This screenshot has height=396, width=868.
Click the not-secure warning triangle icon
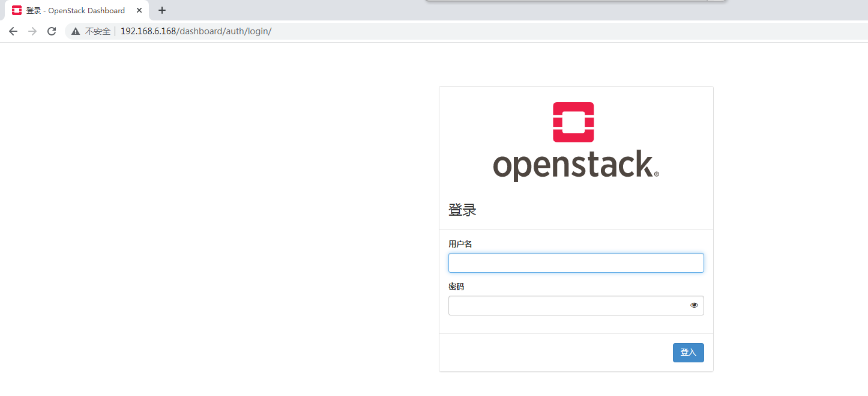tap(76, 31)
